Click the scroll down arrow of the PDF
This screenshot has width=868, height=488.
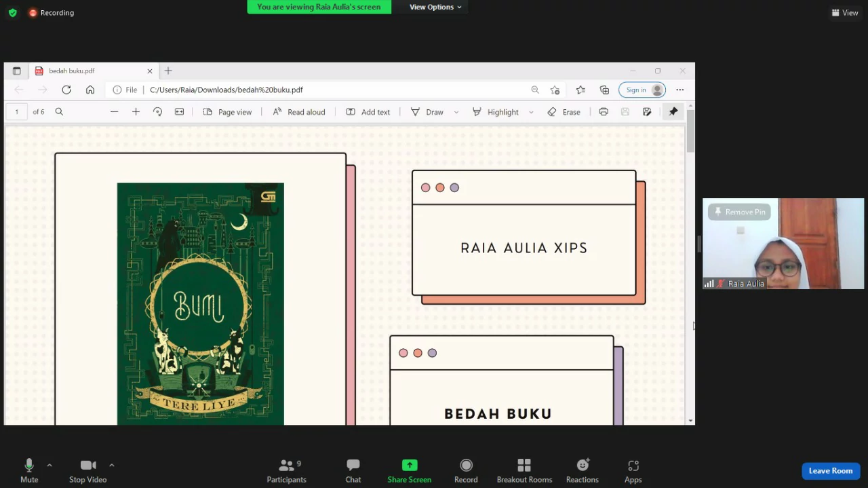pos(690,421)
